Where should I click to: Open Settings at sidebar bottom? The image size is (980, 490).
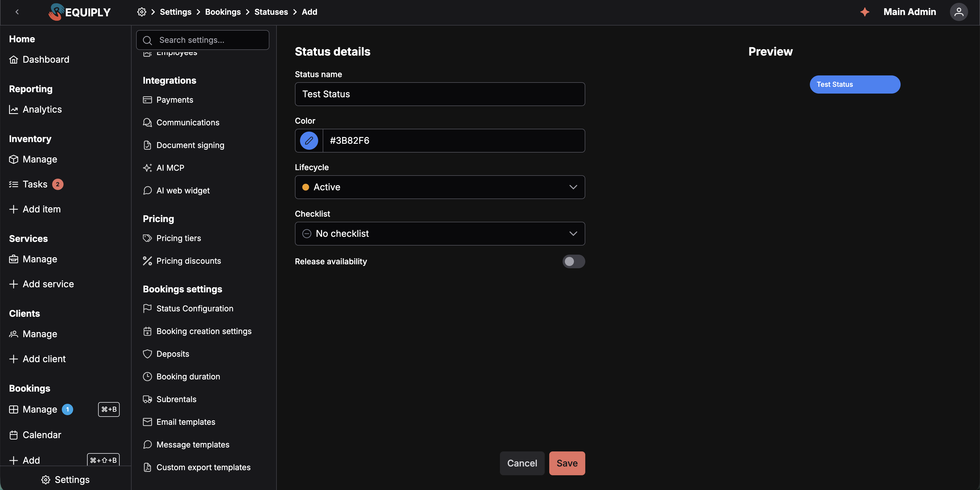tap(66, 480)
